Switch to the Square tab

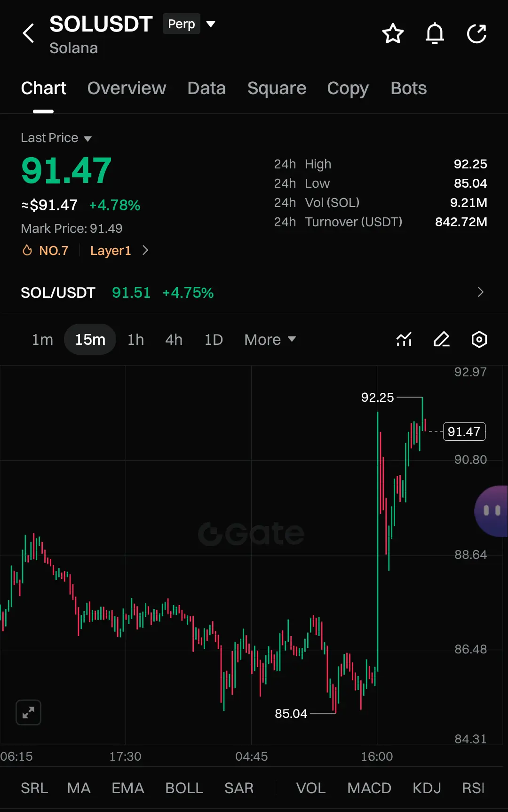tap(277, 88)
